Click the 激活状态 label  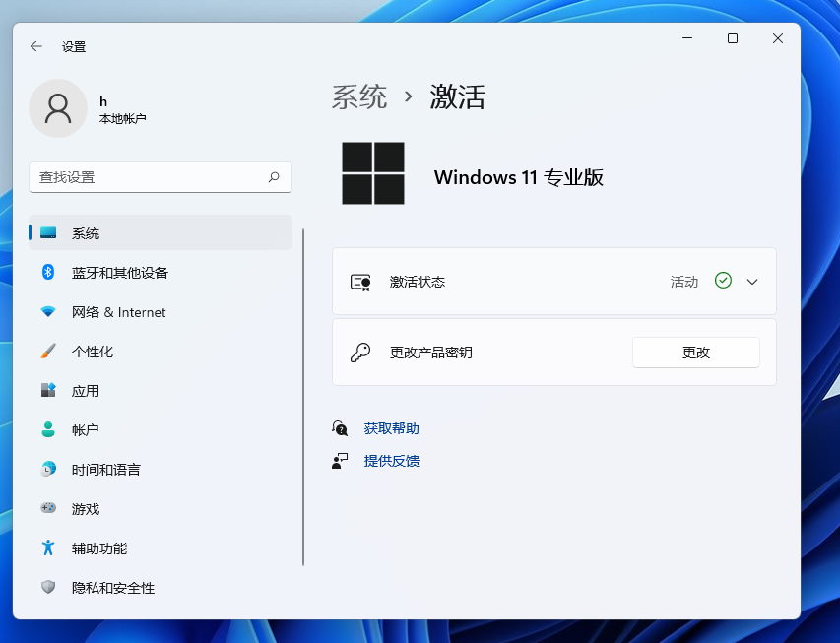[x=417, y=282]
